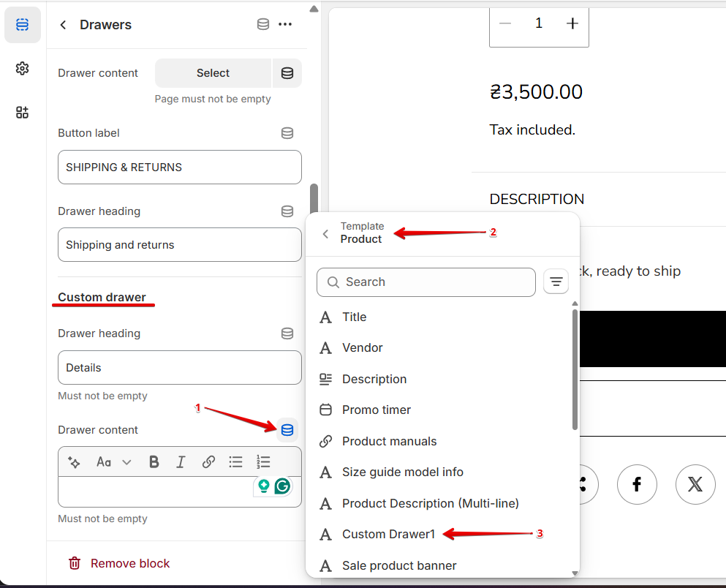Connect dynamic source beside Select button
726x588 pixels.
(287, 73)
